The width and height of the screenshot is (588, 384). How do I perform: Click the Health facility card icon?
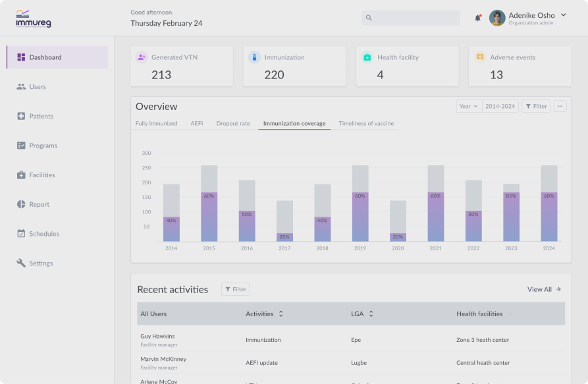[x=367, y=57]
